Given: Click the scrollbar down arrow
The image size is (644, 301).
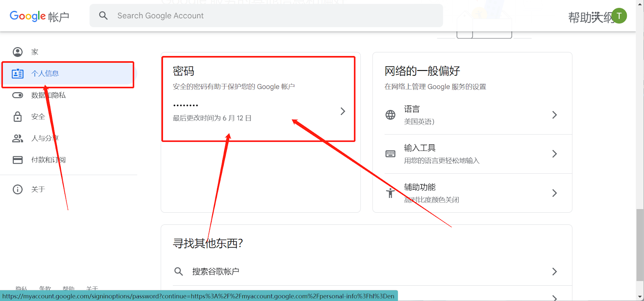Looking at the screenshot, I should point(640,297).
